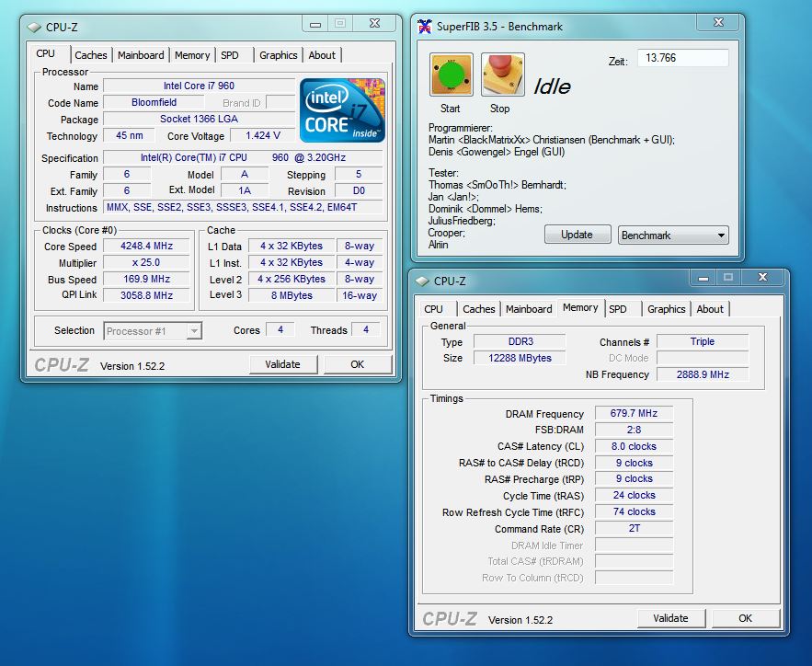This screenshot has width=812, height=666.
Task: Minimize the left CPU-Z window
Action: coord(315,24)
